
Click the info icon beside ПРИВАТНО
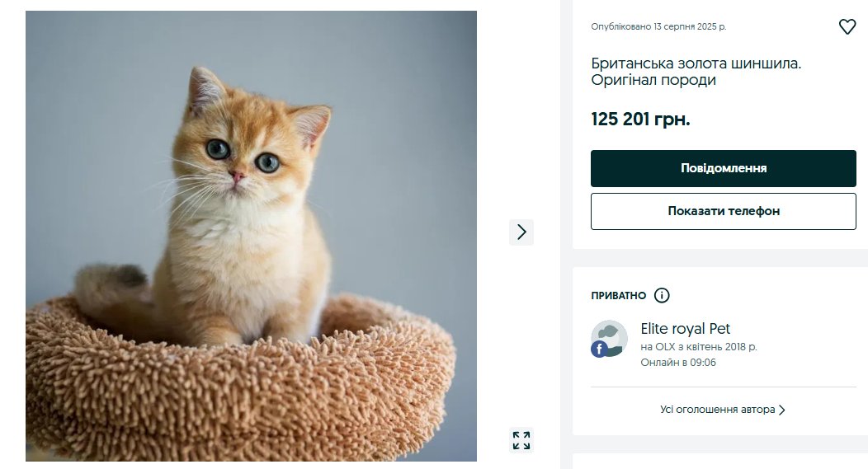662,295
